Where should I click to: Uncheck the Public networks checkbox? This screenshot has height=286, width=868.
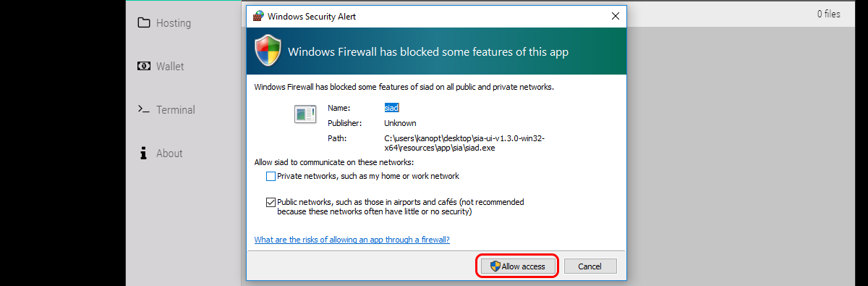[x=271, y=202]
